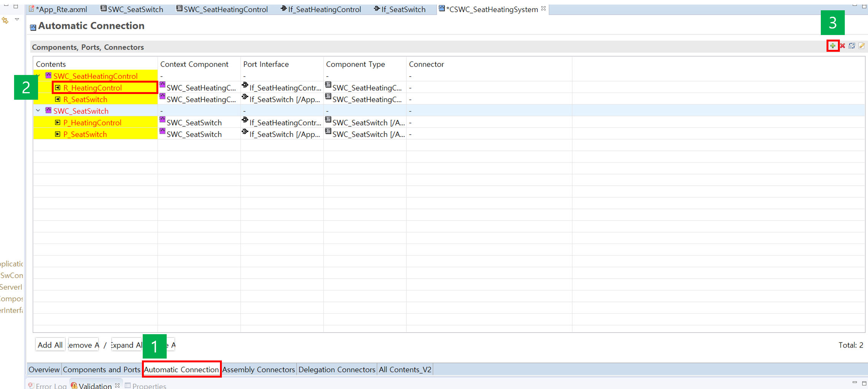Click the P_HeatingControl port icon
Viewport: 868px width, 389px height.
click(x=57, y=123)
